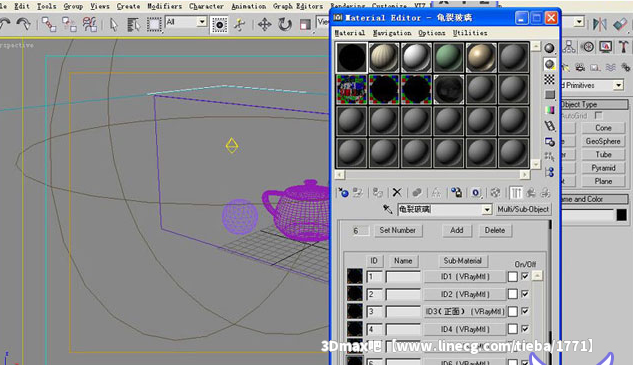Activate Select and Move tool
Screen dimensions: 633x365
pyautogui.click(x=264, y=25)
